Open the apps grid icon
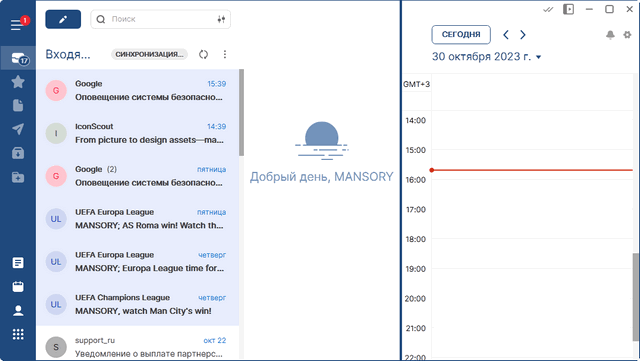 click(18, 334)
